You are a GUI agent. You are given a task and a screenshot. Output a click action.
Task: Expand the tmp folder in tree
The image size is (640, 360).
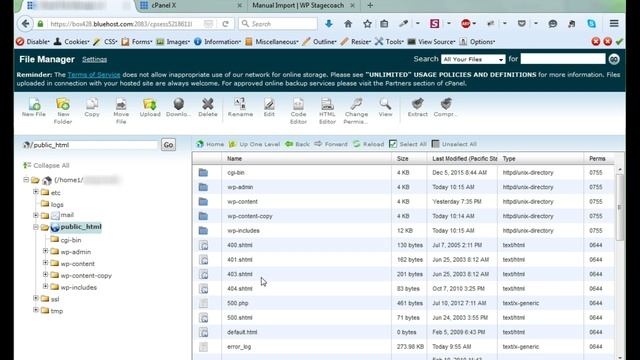pos(36,310)
